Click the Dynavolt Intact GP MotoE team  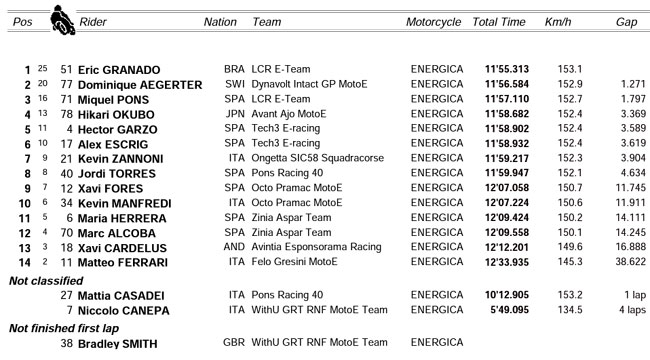pyautogui.click(x=309, y=84)
